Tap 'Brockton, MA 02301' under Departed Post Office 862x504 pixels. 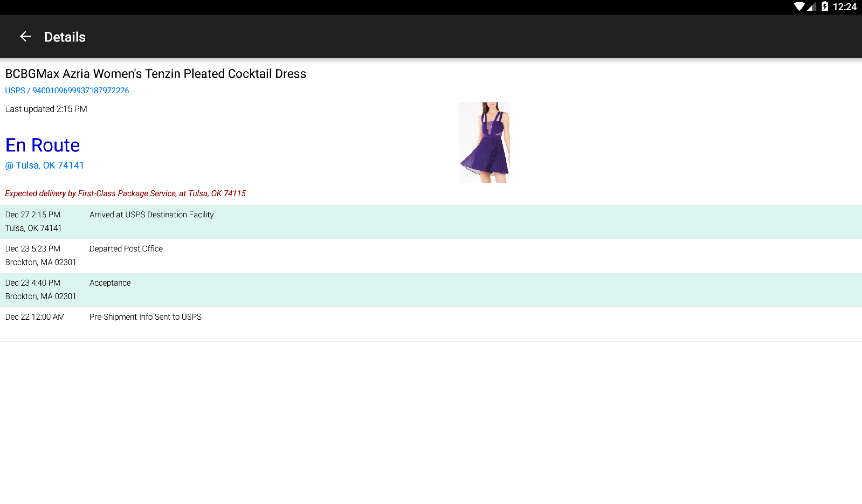(x=41, y=262)
